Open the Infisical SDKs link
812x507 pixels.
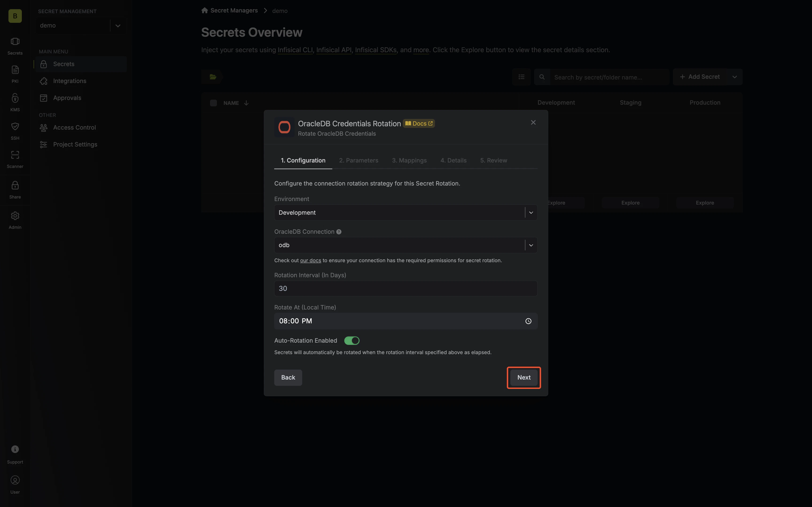(375, 50)
